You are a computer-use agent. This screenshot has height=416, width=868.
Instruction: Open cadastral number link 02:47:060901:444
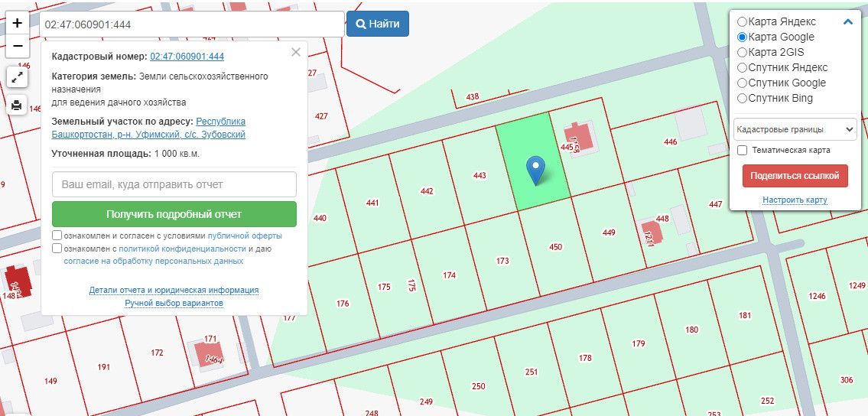point(187,57)
